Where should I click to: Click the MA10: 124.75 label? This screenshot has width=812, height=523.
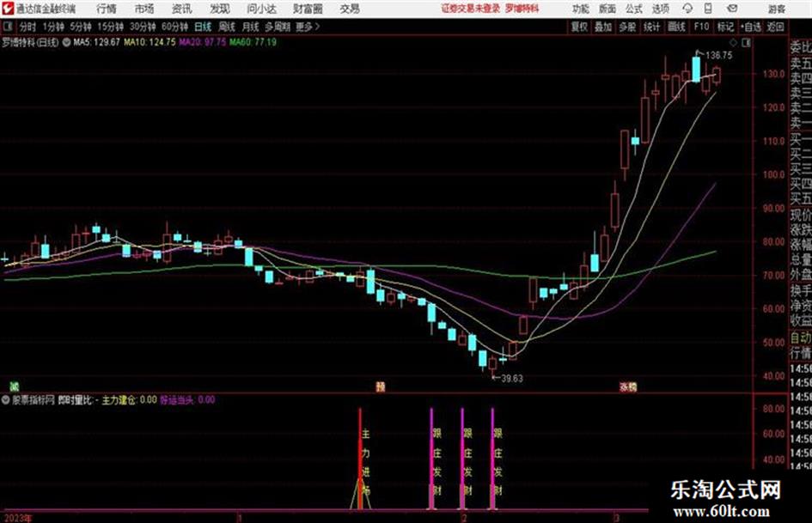coord(150,42)
